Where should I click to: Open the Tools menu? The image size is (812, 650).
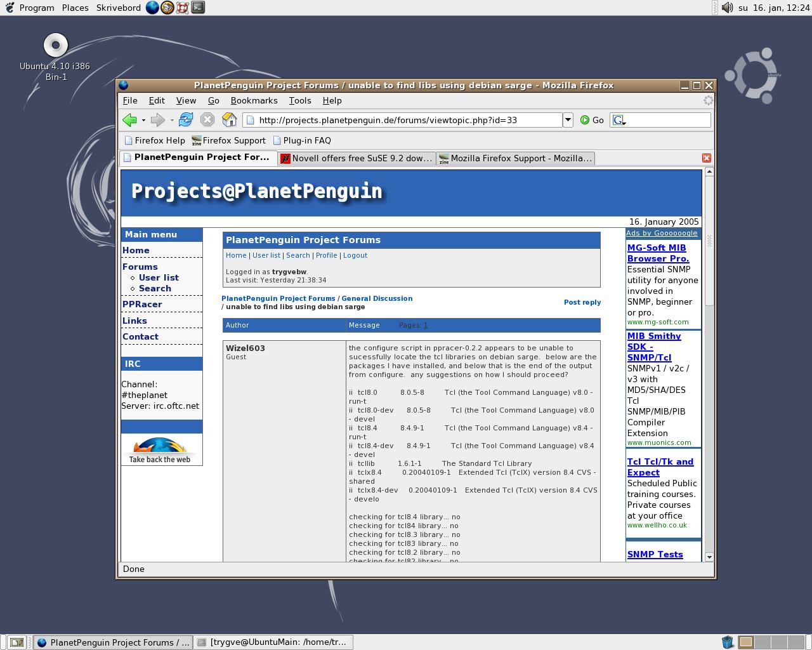pyautogui.click(x=300, y=100)
